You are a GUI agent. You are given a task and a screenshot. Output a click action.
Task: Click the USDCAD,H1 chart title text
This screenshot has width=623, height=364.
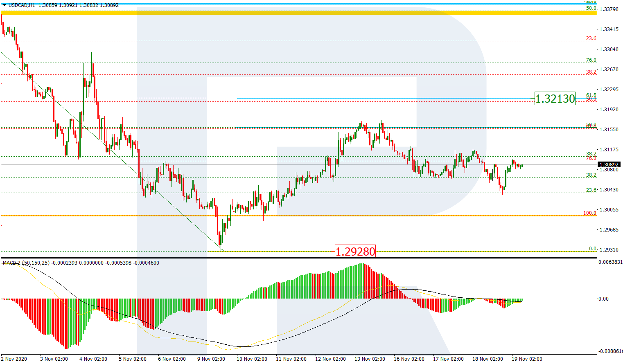[x=21, y=5]
